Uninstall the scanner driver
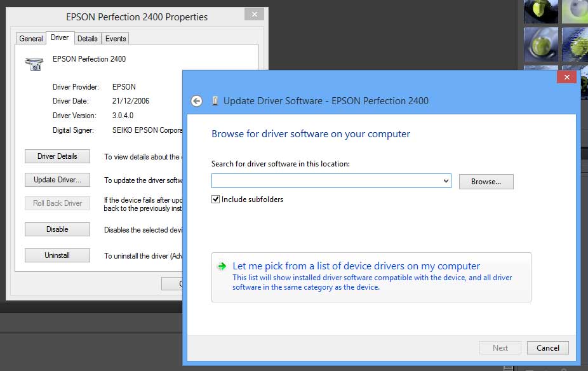 (57, 255)
